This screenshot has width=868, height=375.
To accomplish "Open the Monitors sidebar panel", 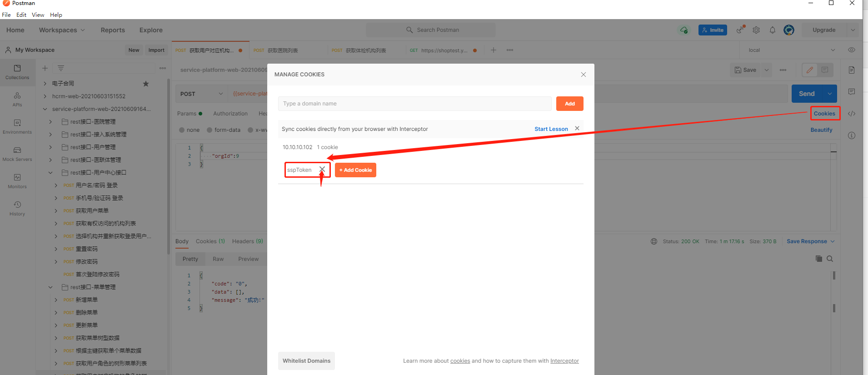I will tap(17, 181).
